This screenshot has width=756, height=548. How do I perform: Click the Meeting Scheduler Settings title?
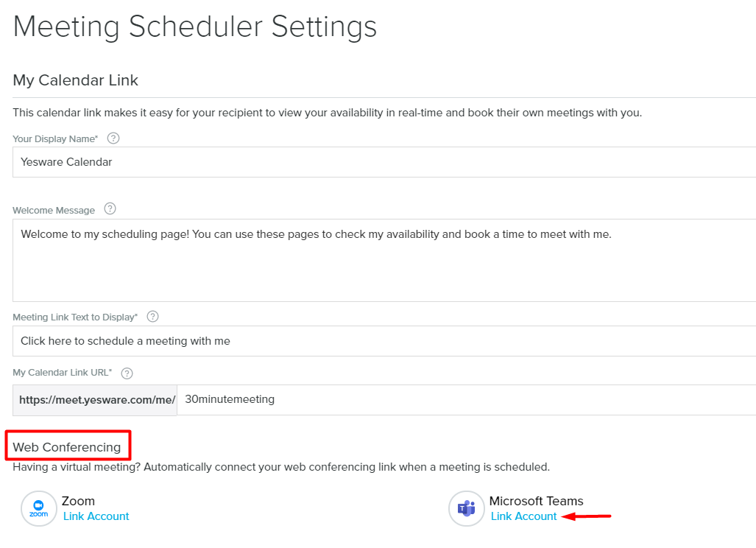[x=195, y=27]
